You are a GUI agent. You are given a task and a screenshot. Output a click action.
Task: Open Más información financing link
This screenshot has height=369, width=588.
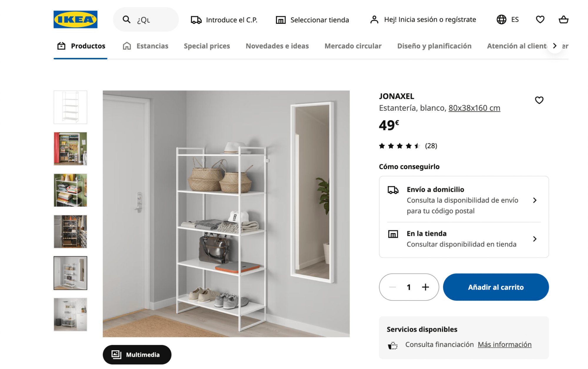point(504,344)
